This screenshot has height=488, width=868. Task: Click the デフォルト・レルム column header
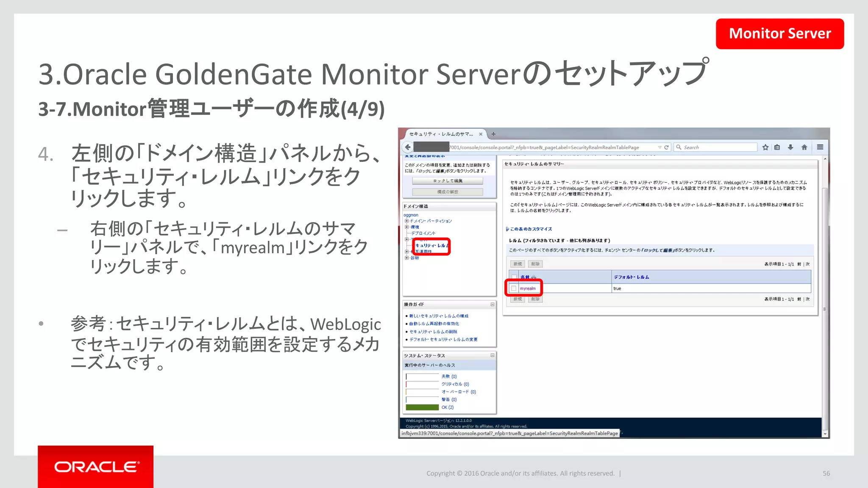[x=632, y=277]
